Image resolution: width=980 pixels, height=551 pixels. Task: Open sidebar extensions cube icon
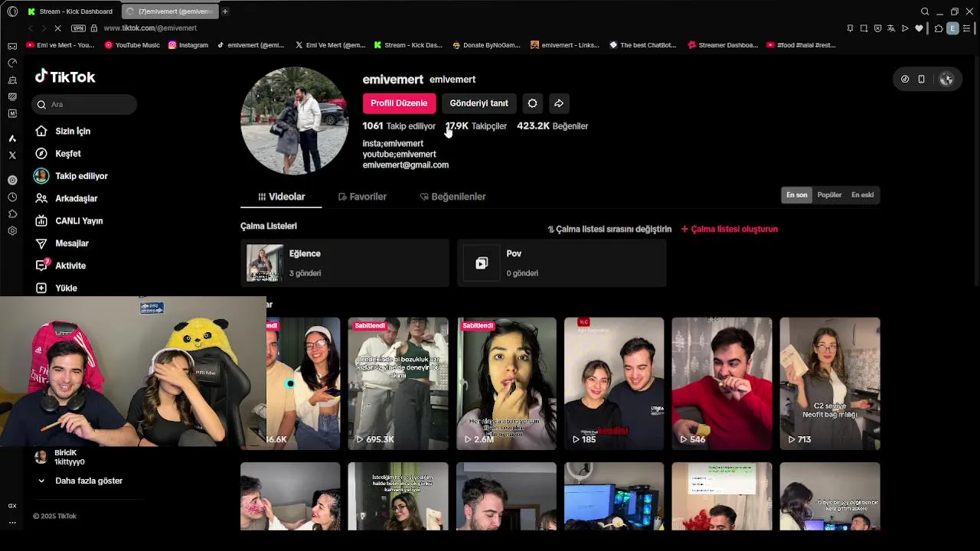click(x=12, y=214)
